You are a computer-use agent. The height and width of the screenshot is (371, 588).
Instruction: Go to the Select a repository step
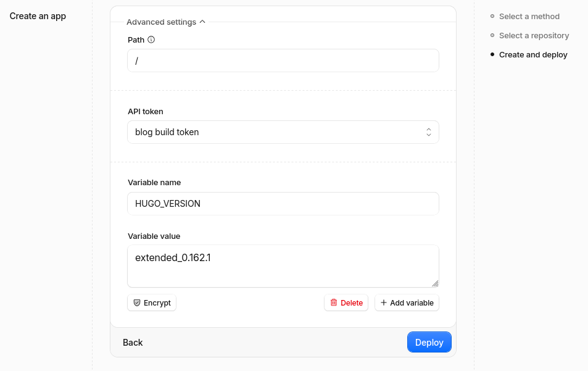pyautogui.click(x=534, y=36)
